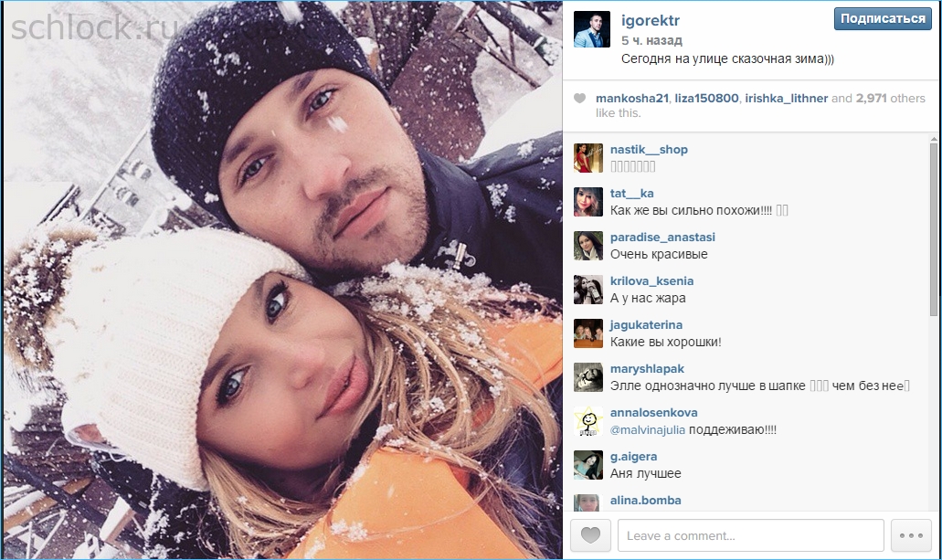
Task: Click the @malvinajulia mention link
Action: pos(648,429)
